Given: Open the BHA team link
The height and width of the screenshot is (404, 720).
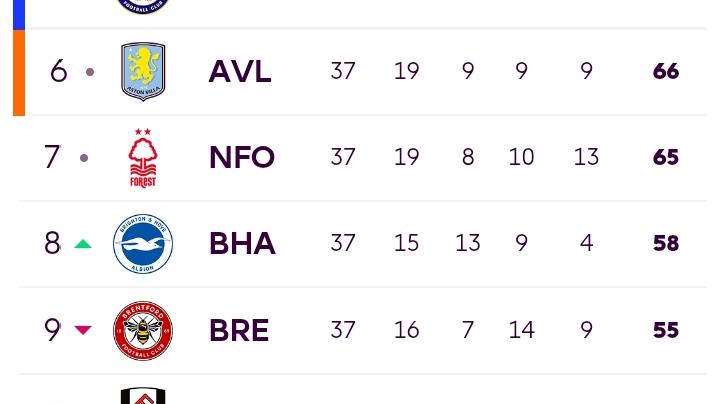Looking at the screenshot, I should 242,243.
